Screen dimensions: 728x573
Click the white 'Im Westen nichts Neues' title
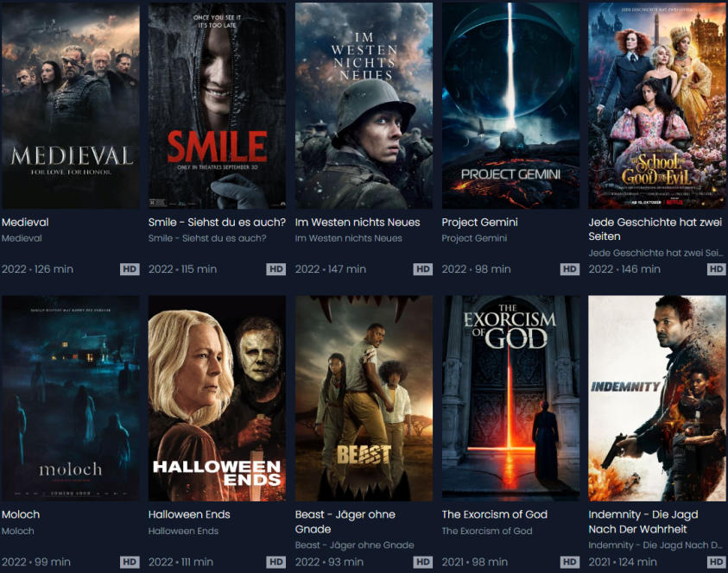[x=358, y=223]
